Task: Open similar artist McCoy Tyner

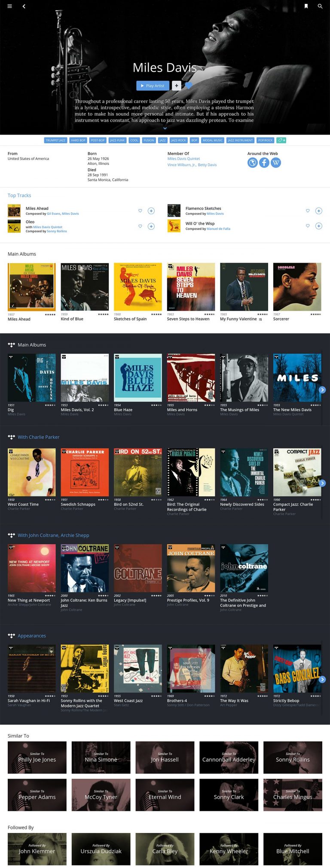Action: tap(101, 795)
